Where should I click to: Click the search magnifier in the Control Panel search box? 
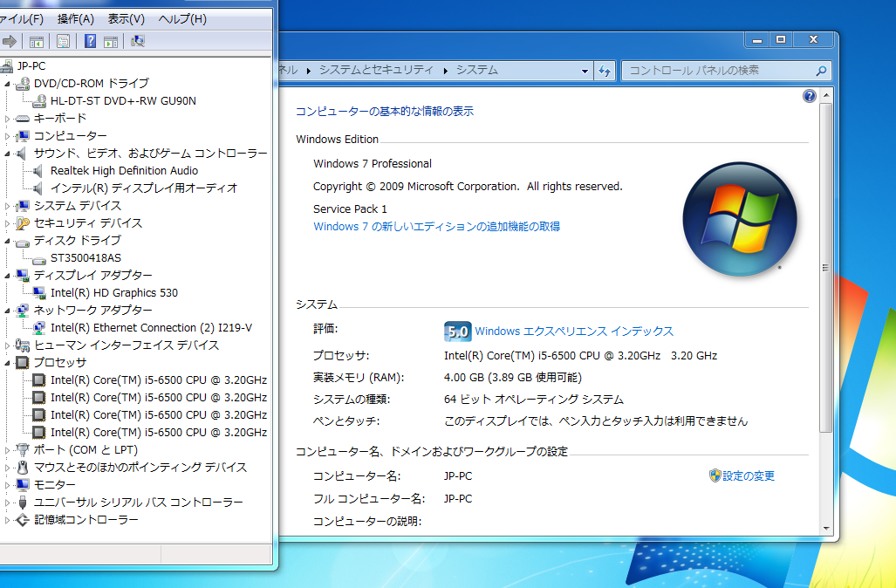[819, 71]
